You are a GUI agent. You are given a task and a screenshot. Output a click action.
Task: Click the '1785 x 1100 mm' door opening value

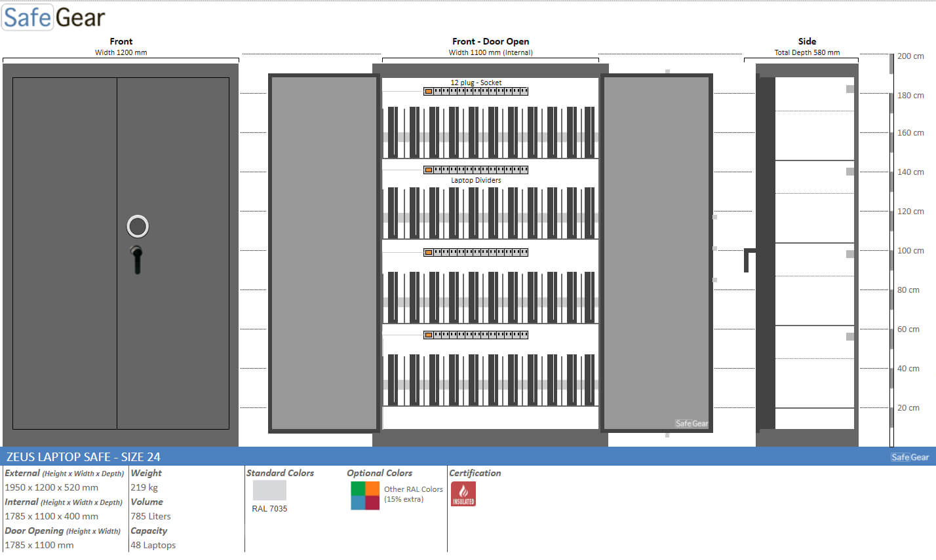click(x=39, y=545)
